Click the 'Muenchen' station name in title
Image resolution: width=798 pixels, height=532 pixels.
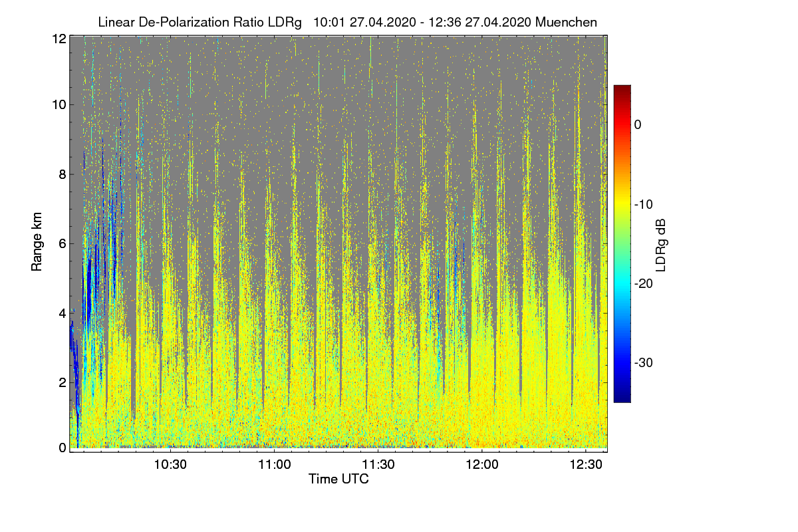[x=566, y=22]
